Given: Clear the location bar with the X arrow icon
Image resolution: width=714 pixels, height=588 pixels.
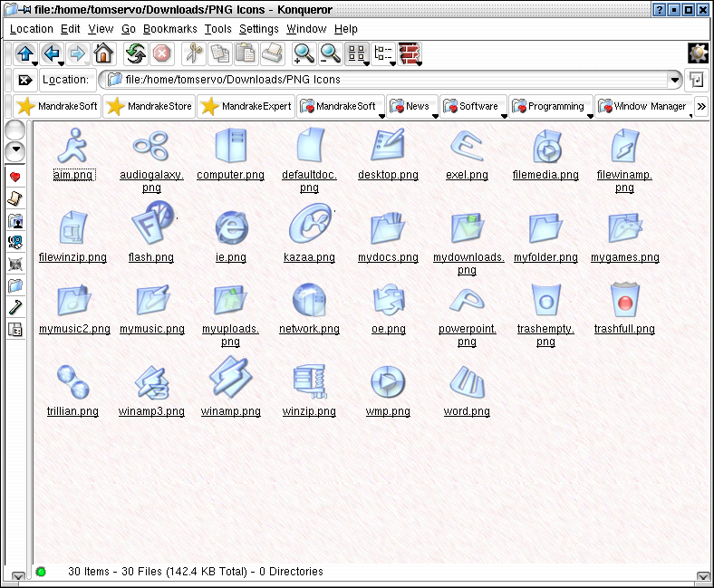Looking at the screenshot, I should [24, 80].
